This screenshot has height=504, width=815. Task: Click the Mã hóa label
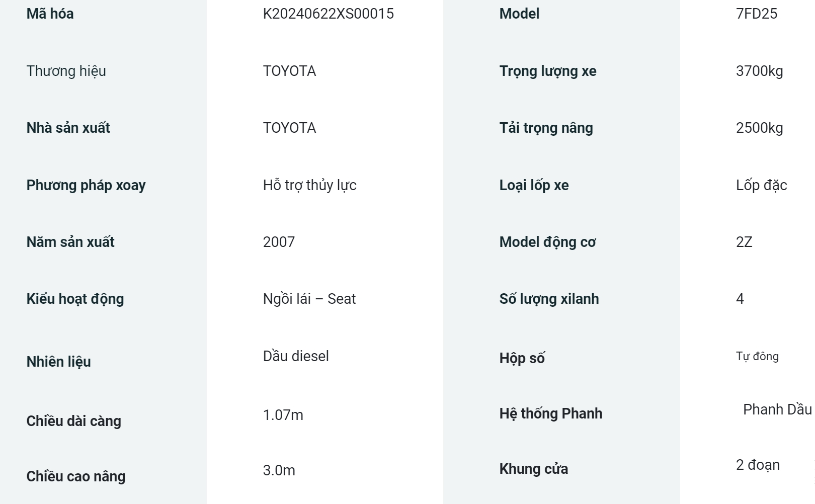pyautogui.click(x=50, y=14)
